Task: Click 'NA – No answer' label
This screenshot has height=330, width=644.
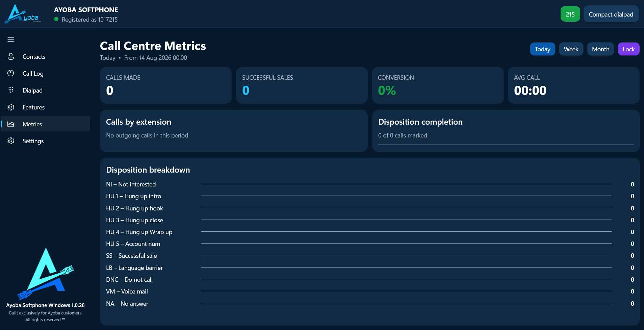Action: (127, 304)
